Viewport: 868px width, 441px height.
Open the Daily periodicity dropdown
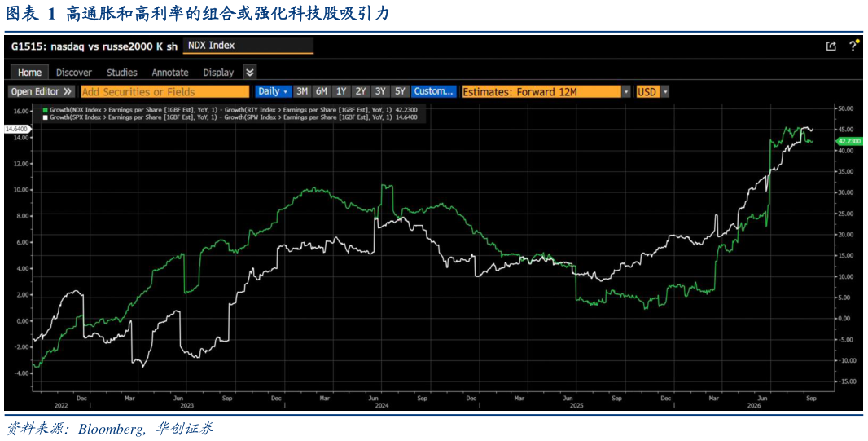pyautogui.click(x=272, y=91)
